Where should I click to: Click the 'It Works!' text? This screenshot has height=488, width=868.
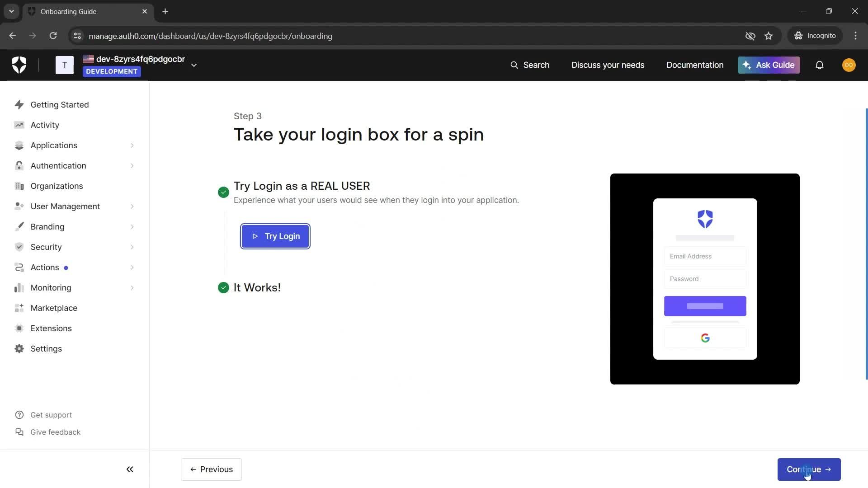point(257,288)
